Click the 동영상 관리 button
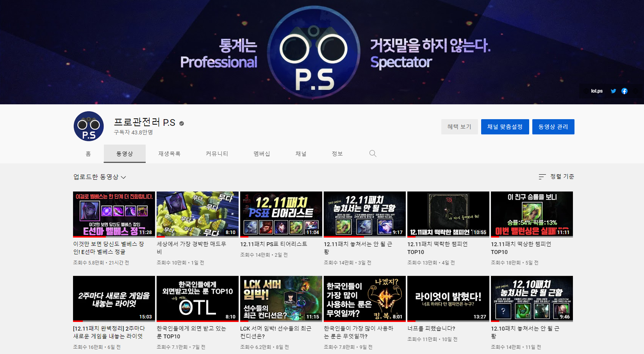The width and height of the screenshot is (644, 354). [553, 127]
